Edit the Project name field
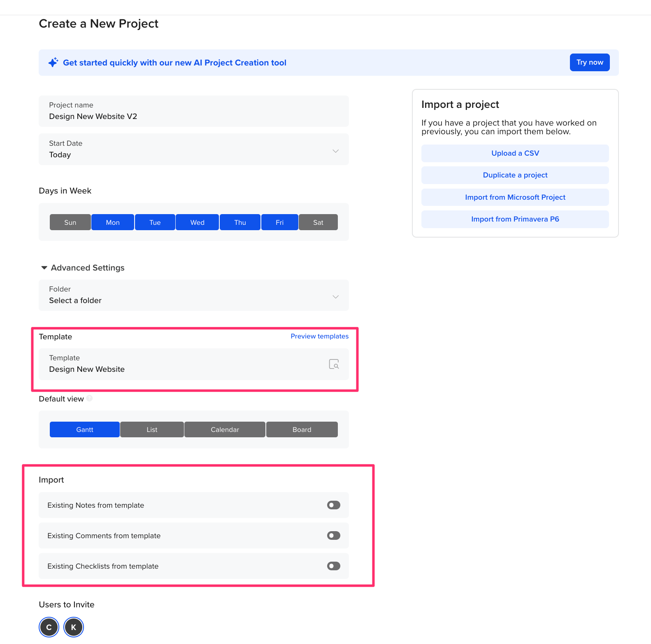Screen dimensions: 651x644 [194, 111]
